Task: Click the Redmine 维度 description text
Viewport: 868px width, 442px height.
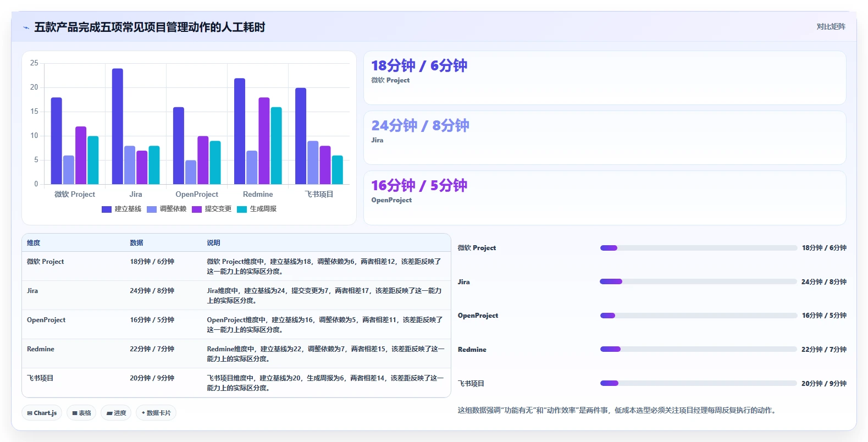Action: 325,354
